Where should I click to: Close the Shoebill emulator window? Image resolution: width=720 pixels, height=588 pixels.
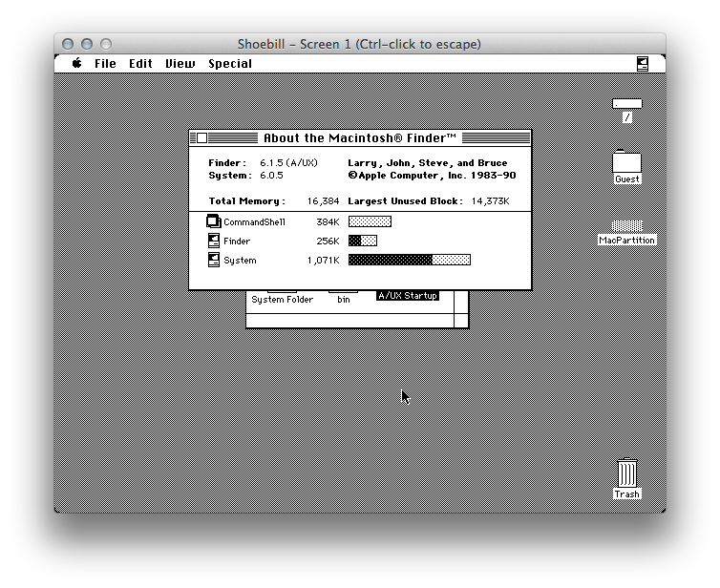point(68,44)
